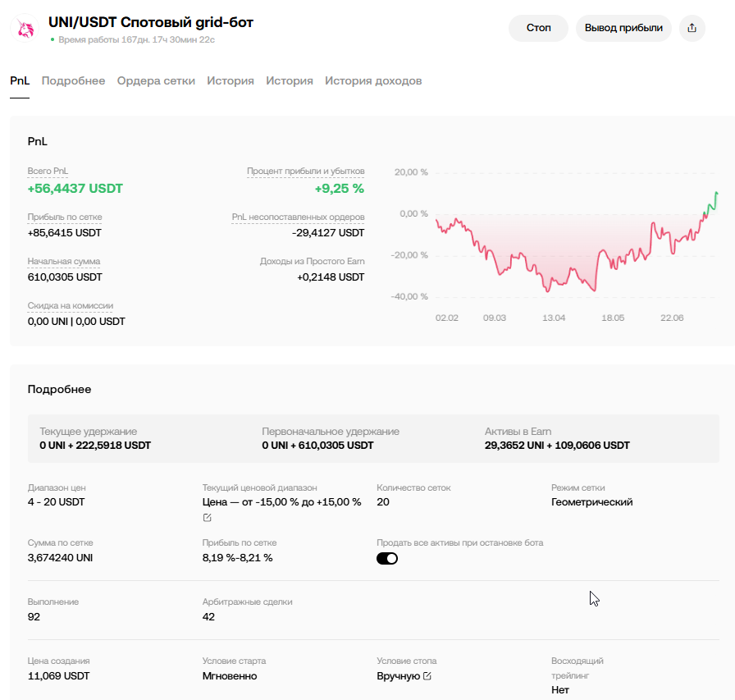
Task: Select the PnL tab
Action: click(x=20, y=80)
